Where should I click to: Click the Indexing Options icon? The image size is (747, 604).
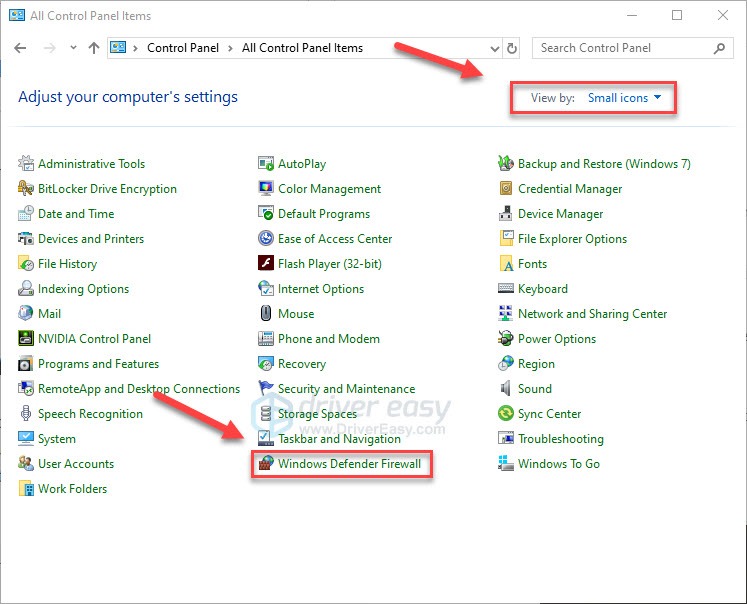[x=26, y=288]
